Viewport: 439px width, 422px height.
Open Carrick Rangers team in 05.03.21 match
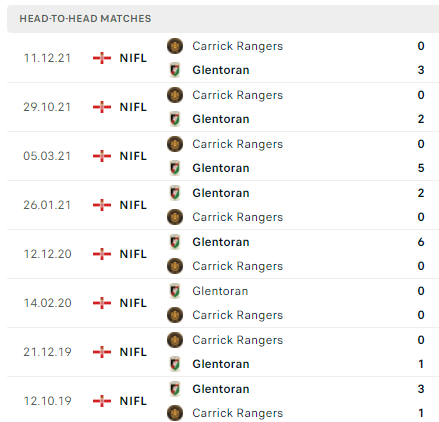237,144
